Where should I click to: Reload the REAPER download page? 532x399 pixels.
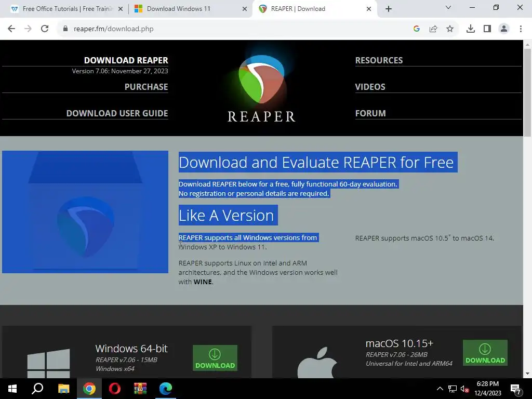45,29
